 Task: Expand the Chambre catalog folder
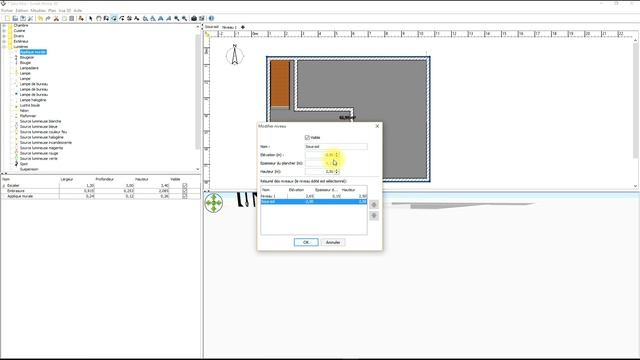pyautogui.click(x=4, y=25)
